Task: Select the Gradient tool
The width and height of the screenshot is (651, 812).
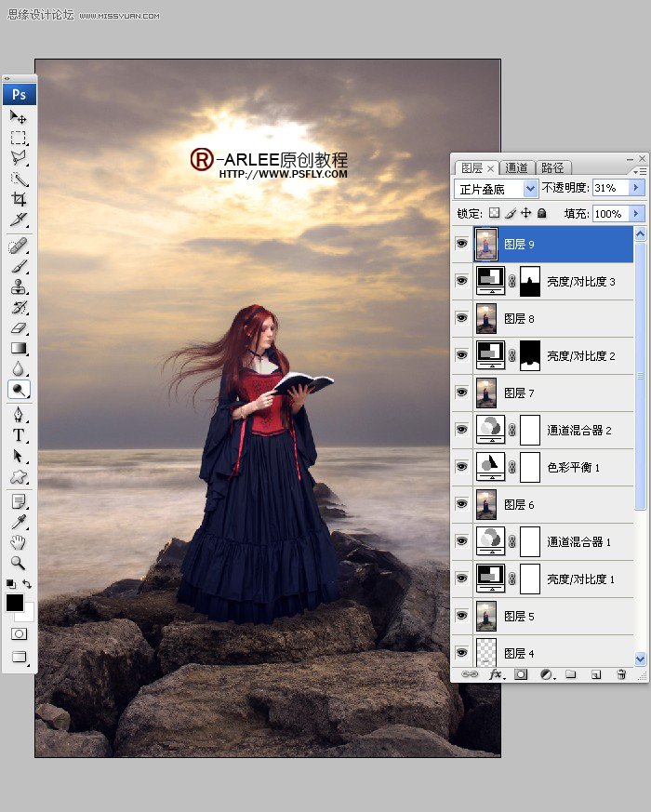Action: (x=18, y=348)
